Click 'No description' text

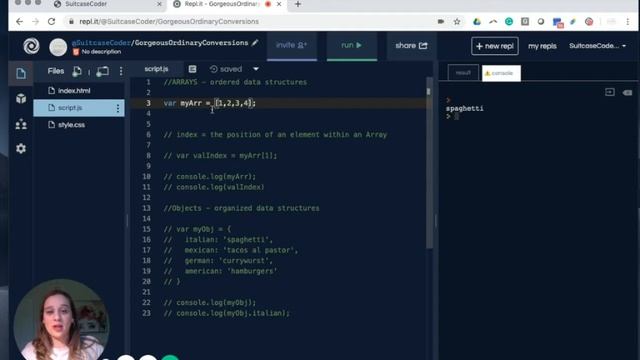[101, 52]
